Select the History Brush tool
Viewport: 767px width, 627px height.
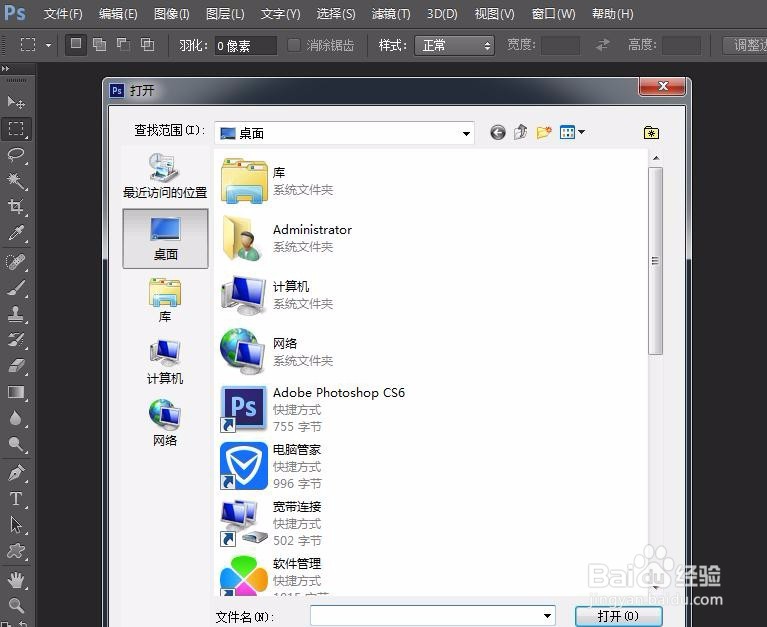[x=16, y=340]
